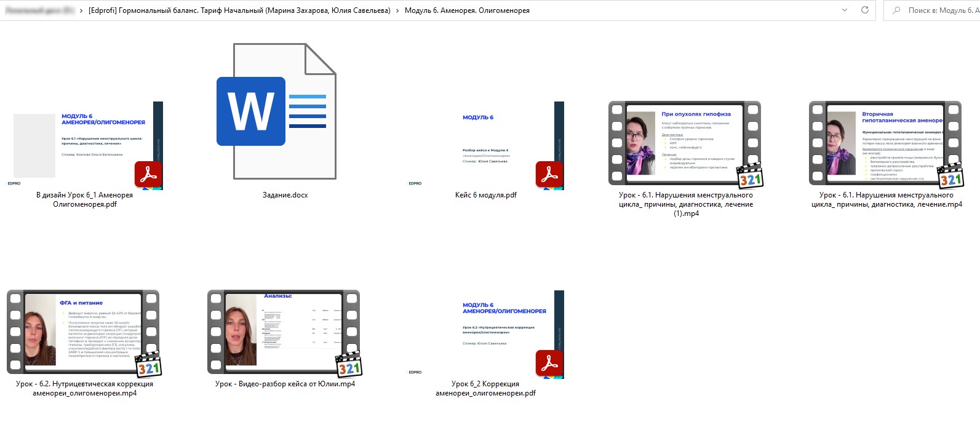
Task: Click the Кейс 6 модуля.pdf file name text
Action: [485, 195]
